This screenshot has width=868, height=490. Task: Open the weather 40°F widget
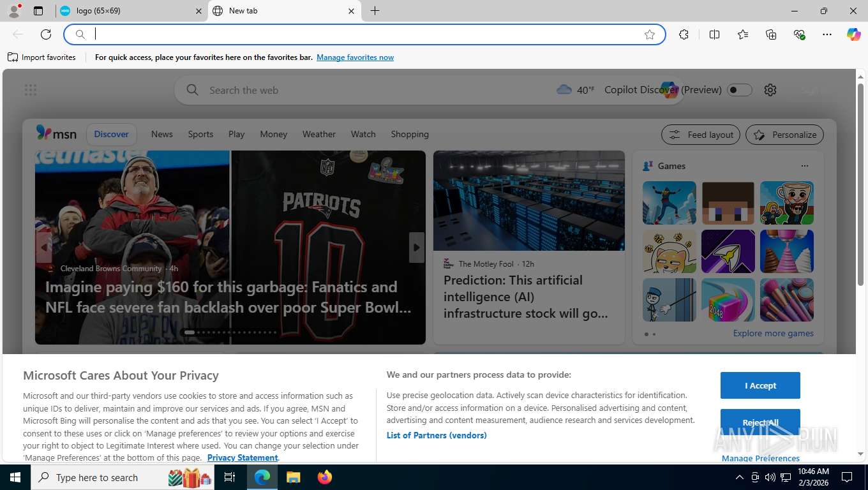click(x=575, y=90)
